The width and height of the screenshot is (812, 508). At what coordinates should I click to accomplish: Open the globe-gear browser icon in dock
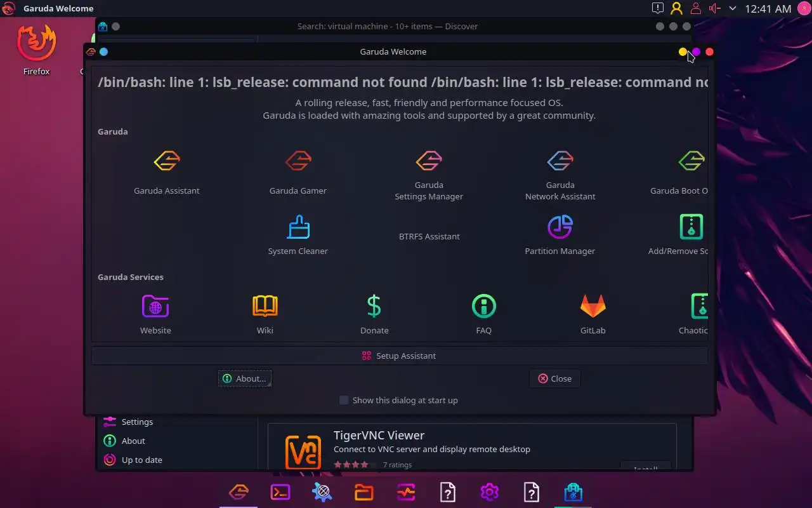(322, 492)
